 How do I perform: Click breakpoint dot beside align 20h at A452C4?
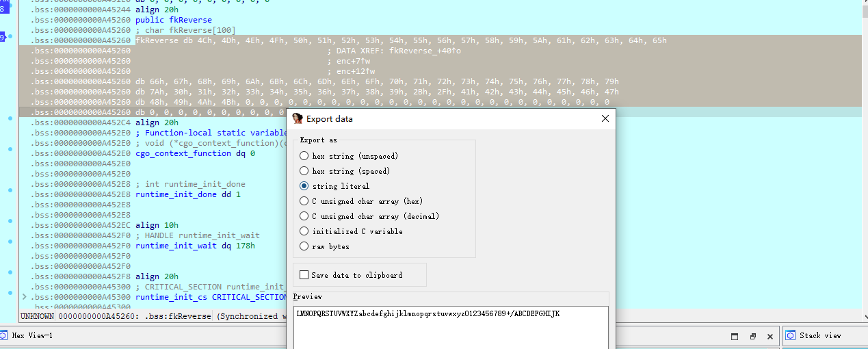pos(10,118)
